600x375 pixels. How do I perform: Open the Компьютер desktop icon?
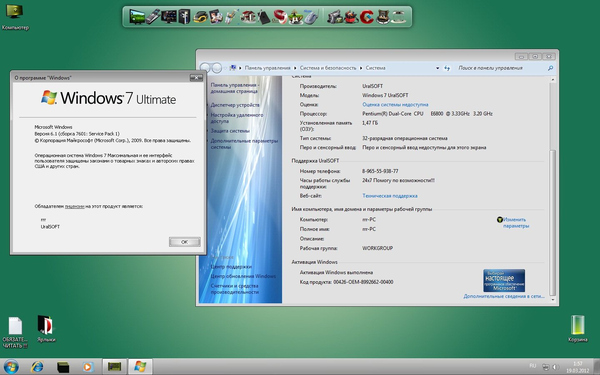point(15,17)
